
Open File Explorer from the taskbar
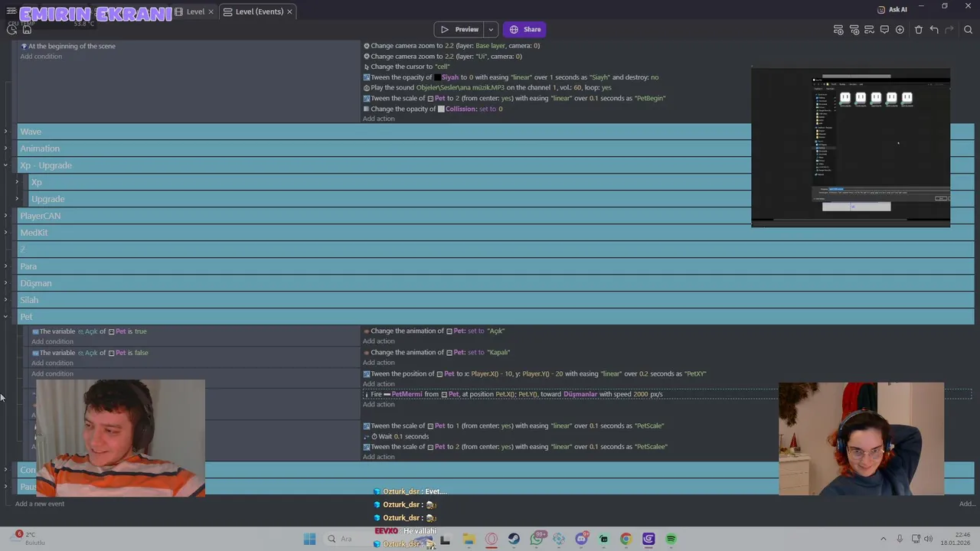(469, 539)
